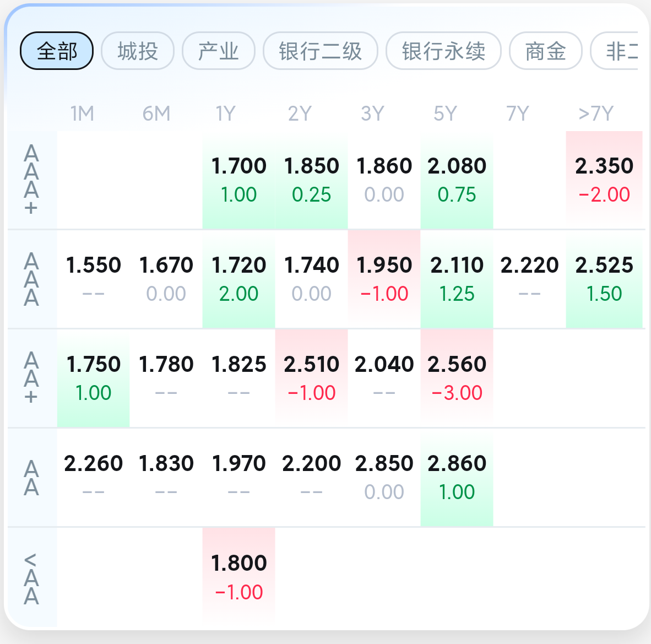Screen dimensions: 651x644
Task: Switch to the 城投 tab
Action: 138,51
